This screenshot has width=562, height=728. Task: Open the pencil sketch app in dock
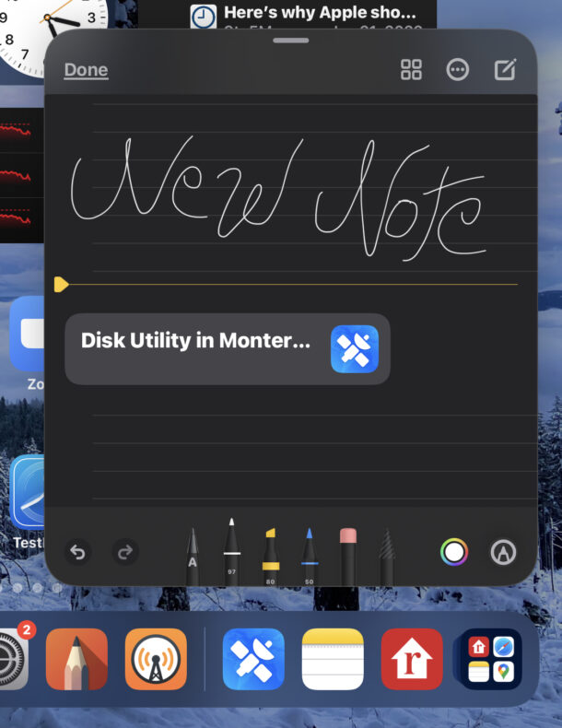point(76,659)
